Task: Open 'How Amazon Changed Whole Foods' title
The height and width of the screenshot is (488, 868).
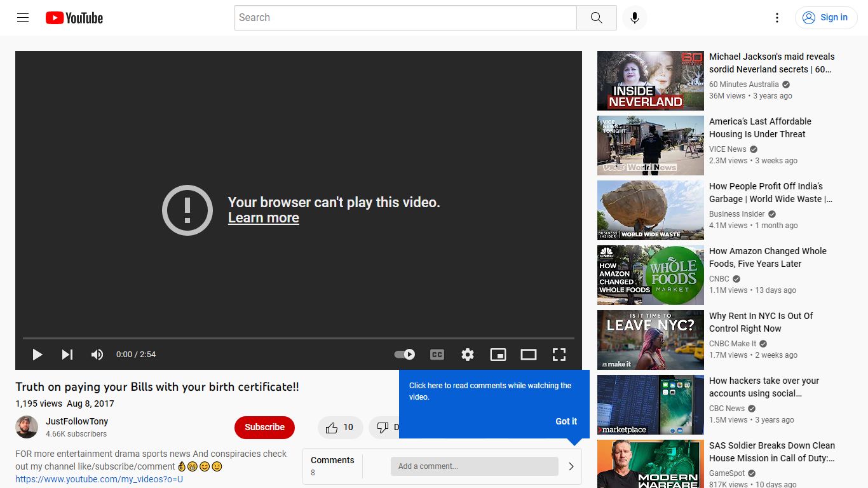Action: 768,257
